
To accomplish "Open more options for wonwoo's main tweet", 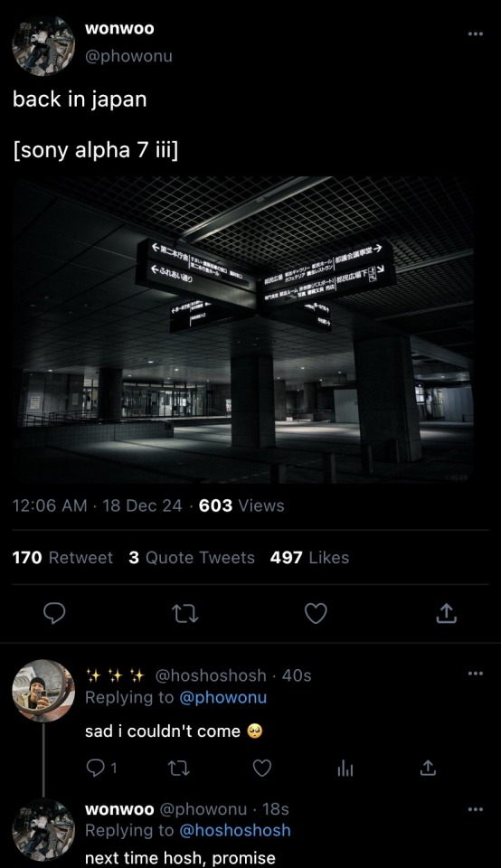I will 475,34.
